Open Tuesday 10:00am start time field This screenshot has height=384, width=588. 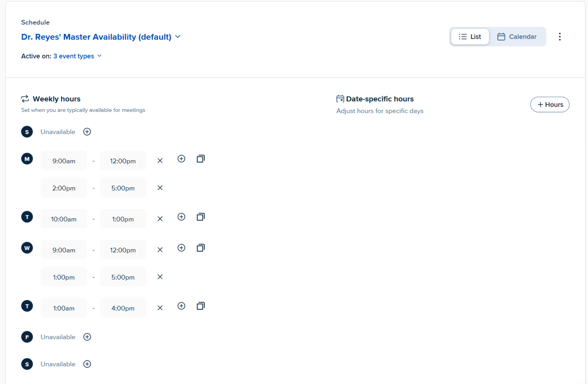[x=64, y=219]
